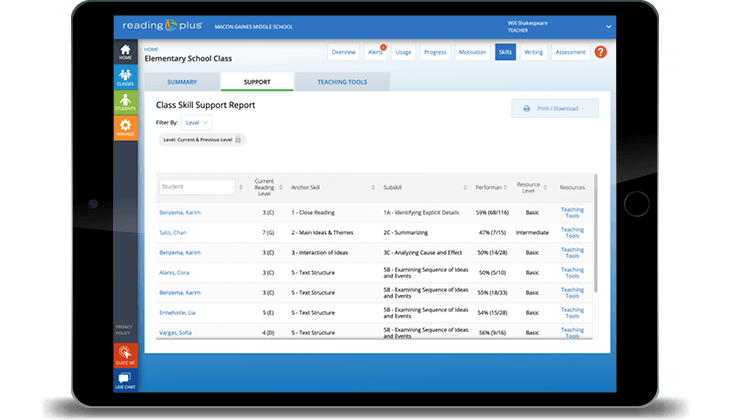Click the Student search input field

pyautogui.click(x=196, y=187)
